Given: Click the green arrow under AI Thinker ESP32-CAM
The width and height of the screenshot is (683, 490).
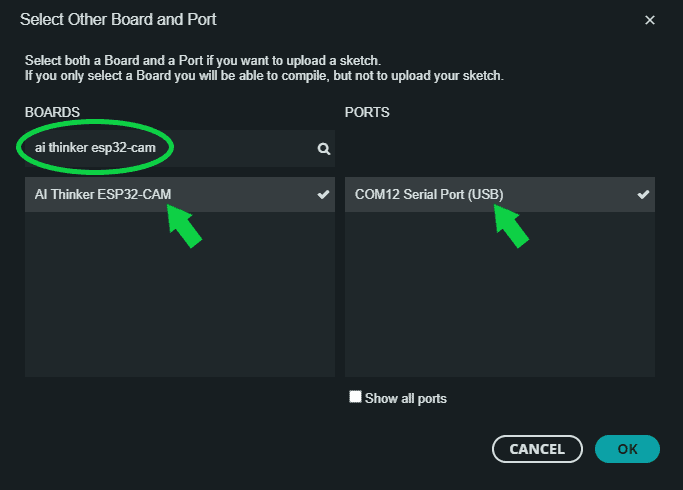Looking at the screenshot, I should pos(184,226).
